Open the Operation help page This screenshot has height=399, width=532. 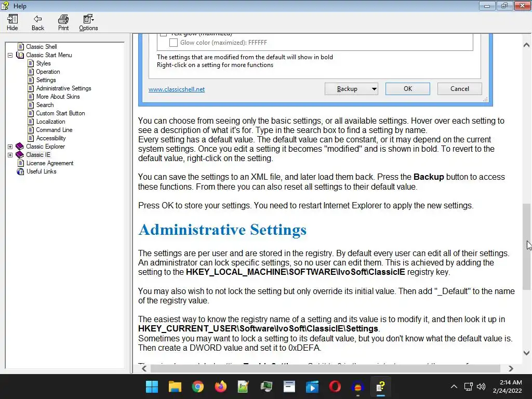[48, 72]
